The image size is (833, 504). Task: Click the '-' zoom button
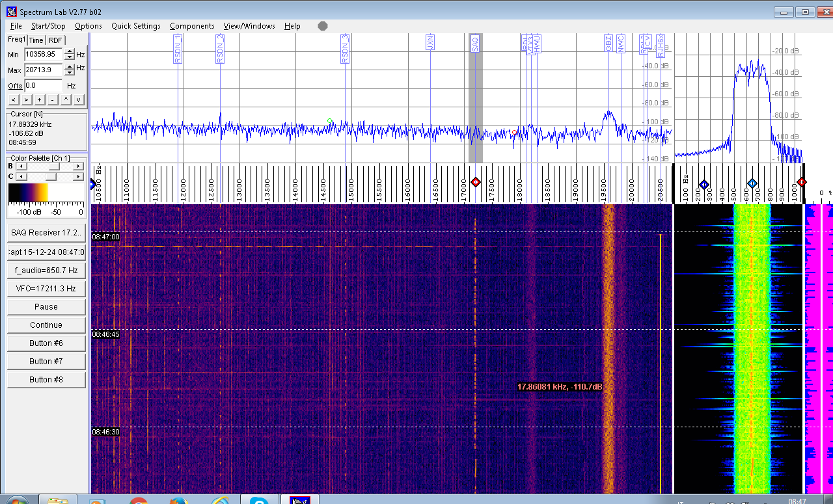(x=52, y=99)
